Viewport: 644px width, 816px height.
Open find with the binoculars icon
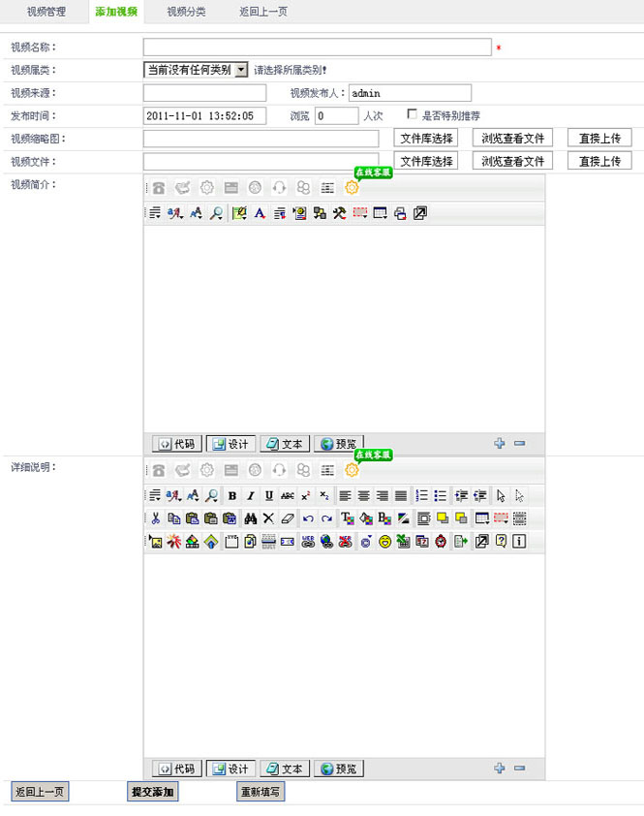coord(250,518)
